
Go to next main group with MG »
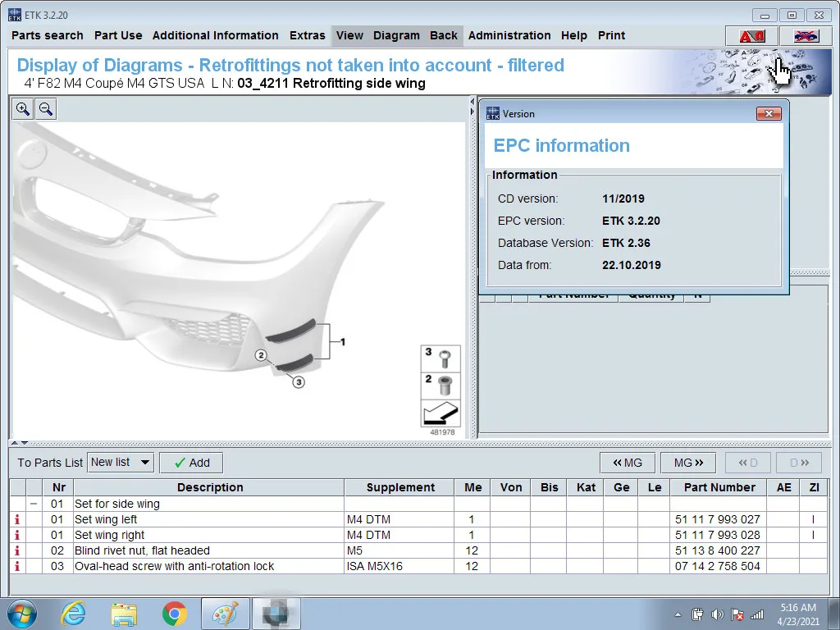pos(688,463)
